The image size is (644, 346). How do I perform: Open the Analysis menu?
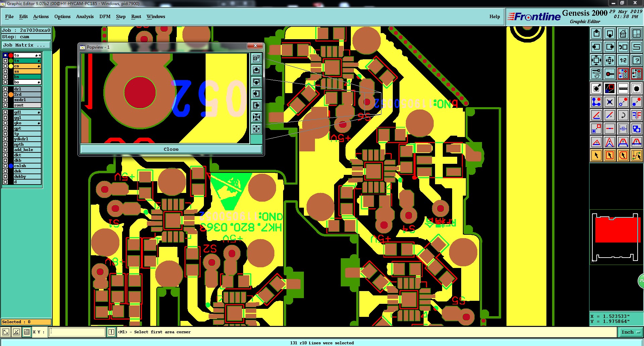[x=85, y=16]
